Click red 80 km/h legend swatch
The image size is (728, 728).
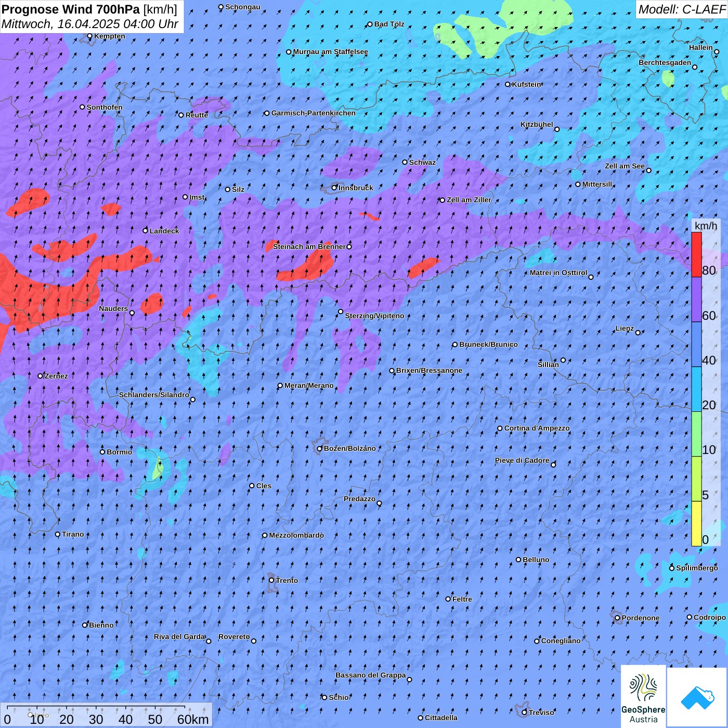coord(696,255)
